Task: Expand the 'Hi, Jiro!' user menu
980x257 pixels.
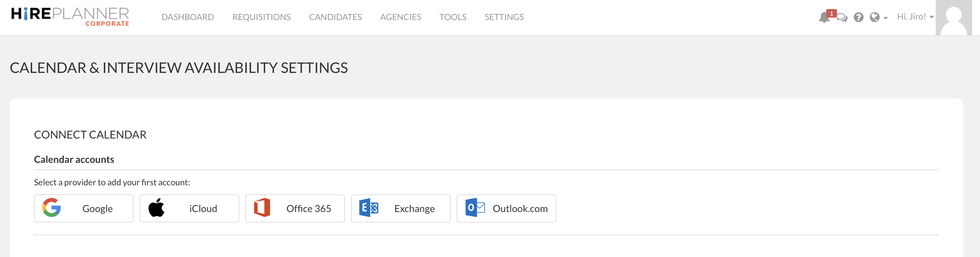Action: [x=915, y=17]
